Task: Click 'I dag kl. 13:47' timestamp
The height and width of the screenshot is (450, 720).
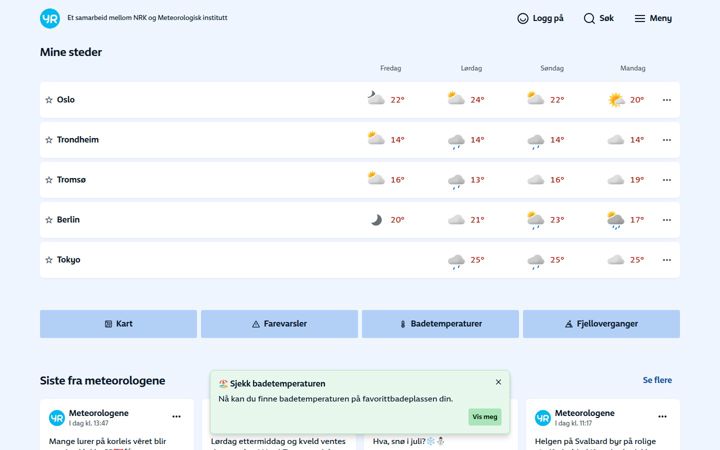Action: (89, 423)
